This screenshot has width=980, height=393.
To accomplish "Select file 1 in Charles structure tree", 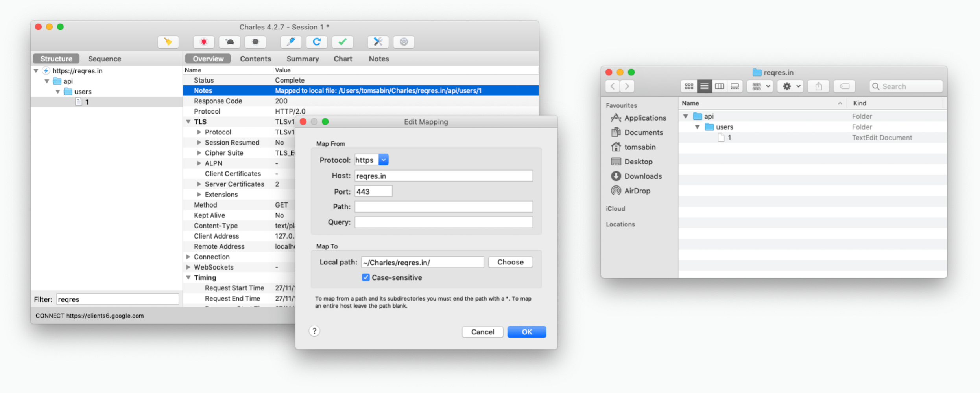I will coord(106,102).
